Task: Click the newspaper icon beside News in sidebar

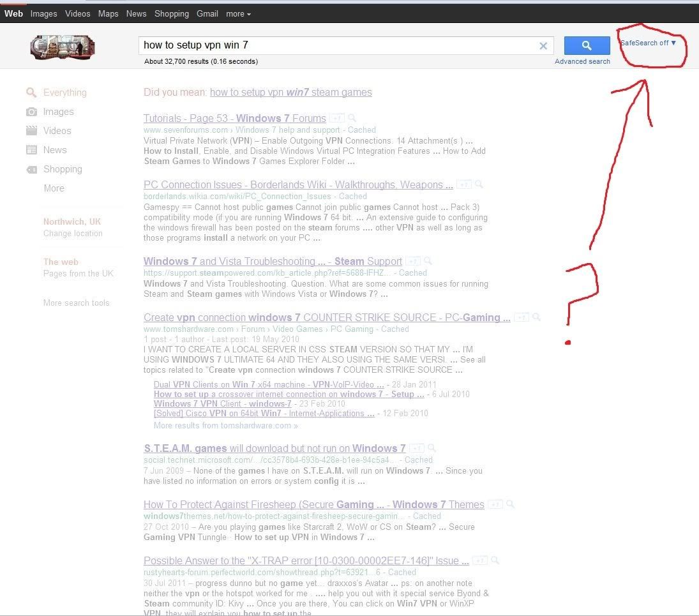Action: click(x=32, y=150)
